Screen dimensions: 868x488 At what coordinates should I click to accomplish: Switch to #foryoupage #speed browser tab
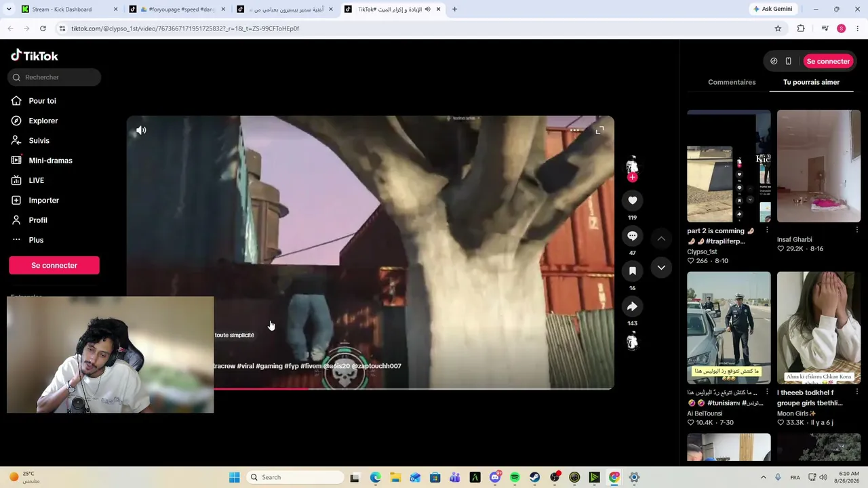pos(177,9)
